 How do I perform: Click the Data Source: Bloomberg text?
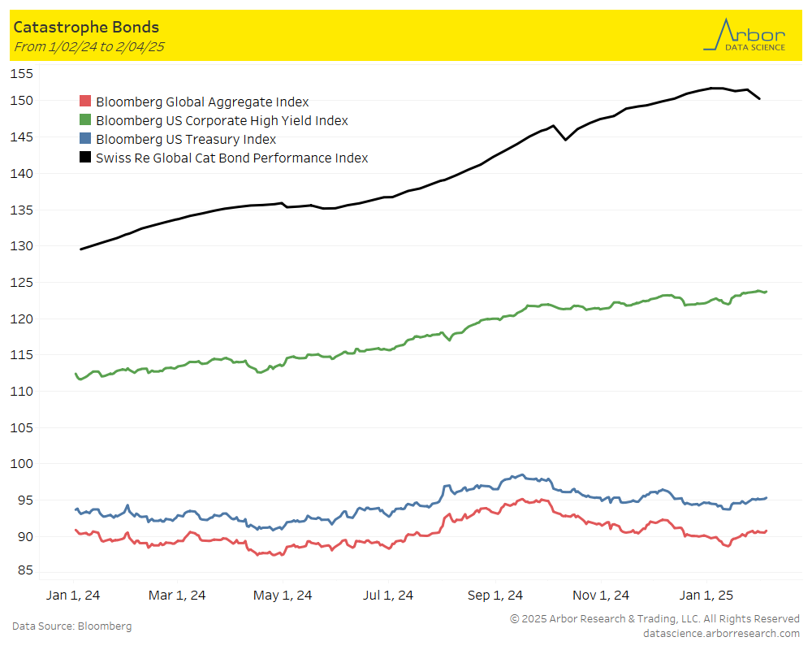[72, 626]
